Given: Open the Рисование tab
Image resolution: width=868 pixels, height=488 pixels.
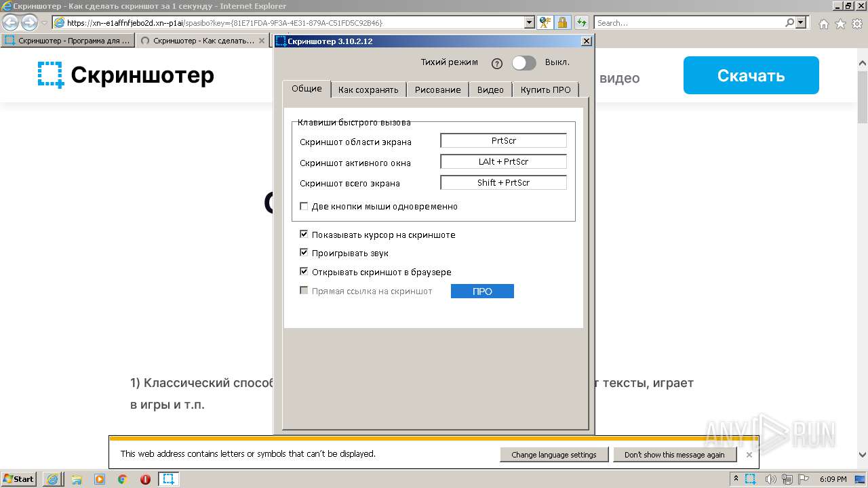Looking at the screenshot, I should coord(437,89).
